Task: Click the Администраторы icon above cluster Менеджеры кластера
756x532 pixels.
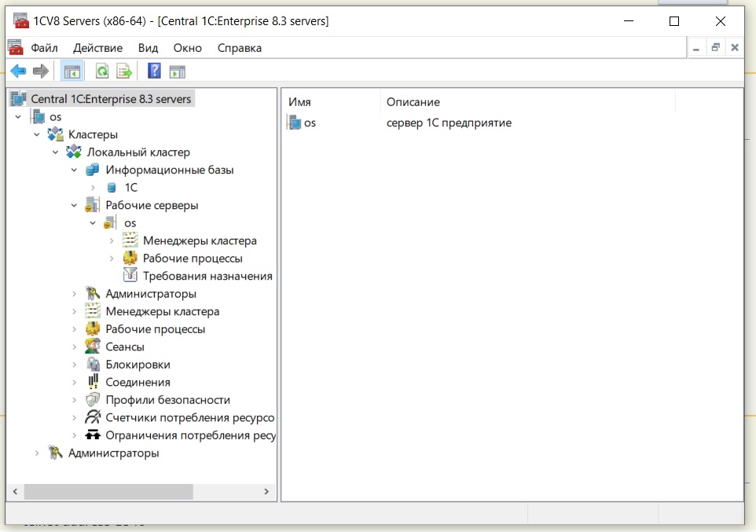Action: tap(92, 293)
